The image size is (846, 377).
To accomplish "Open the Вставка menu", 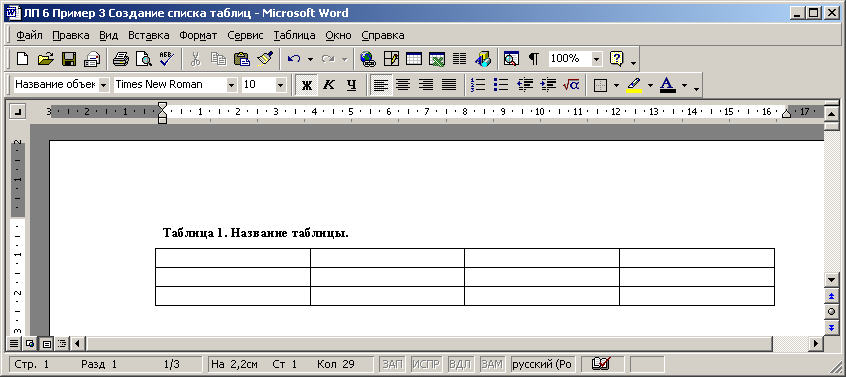I will pos(148,36).
